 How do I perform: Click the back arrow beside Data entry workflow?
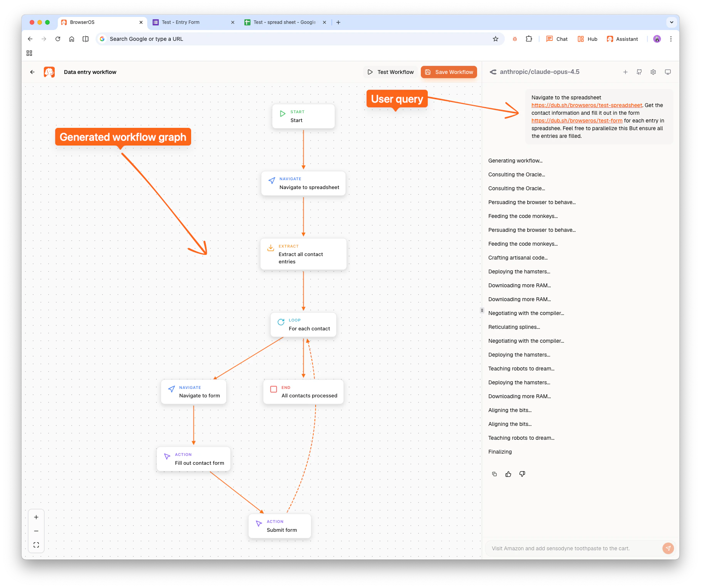[32, 72]
